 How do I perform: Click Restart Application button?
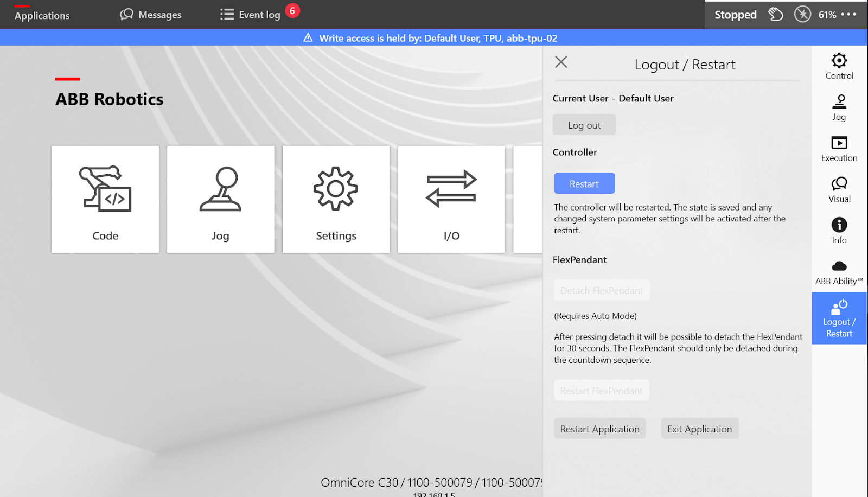[x=600, y=429]
